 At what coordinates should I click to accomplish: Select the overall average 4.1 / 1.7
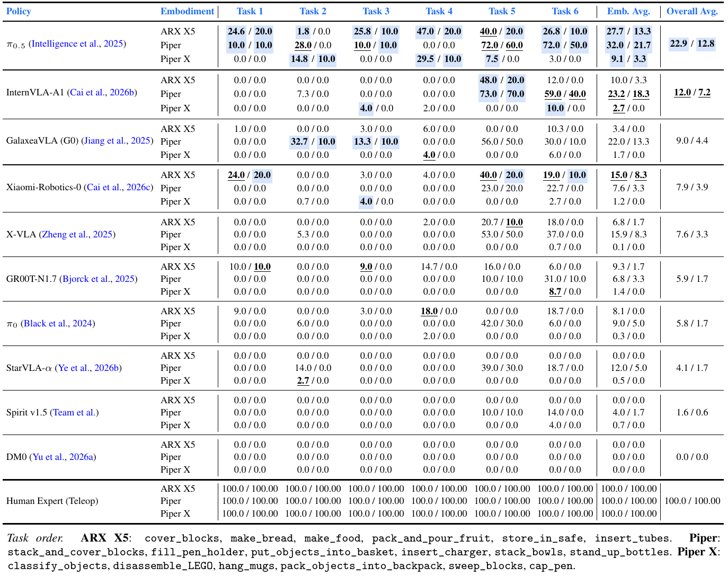coord(693,368)
